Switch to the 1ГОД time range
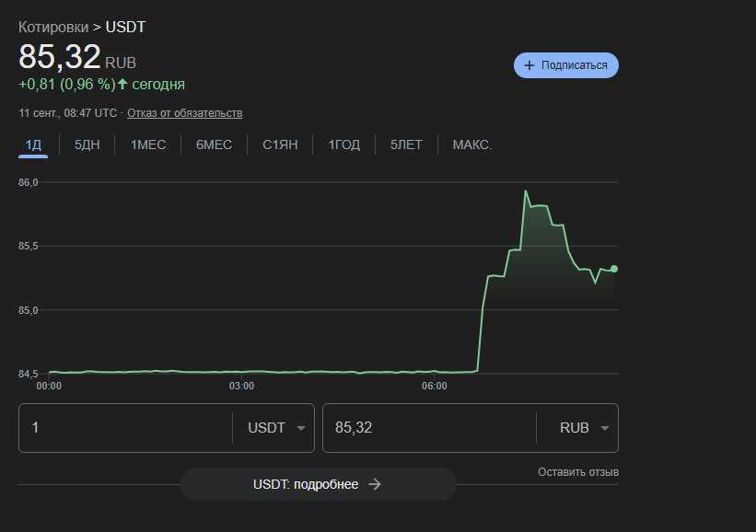Image resolution: width=756 pixels, height=532 pixels. pyautogui.click(x=344, y=145)
